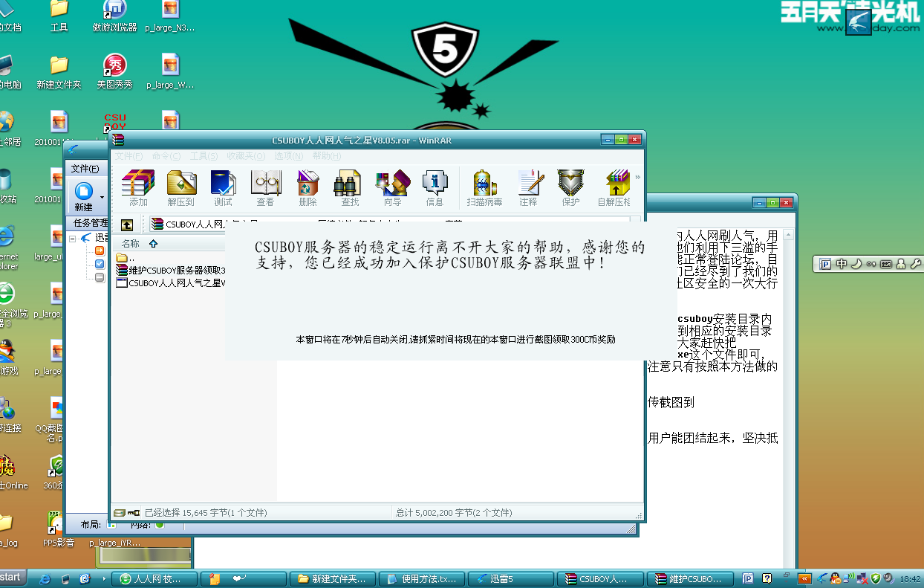Click the wrench settings icon on IME bar
Image resolution: width=924 pixels, height=588 pixels.
[915, 263]
